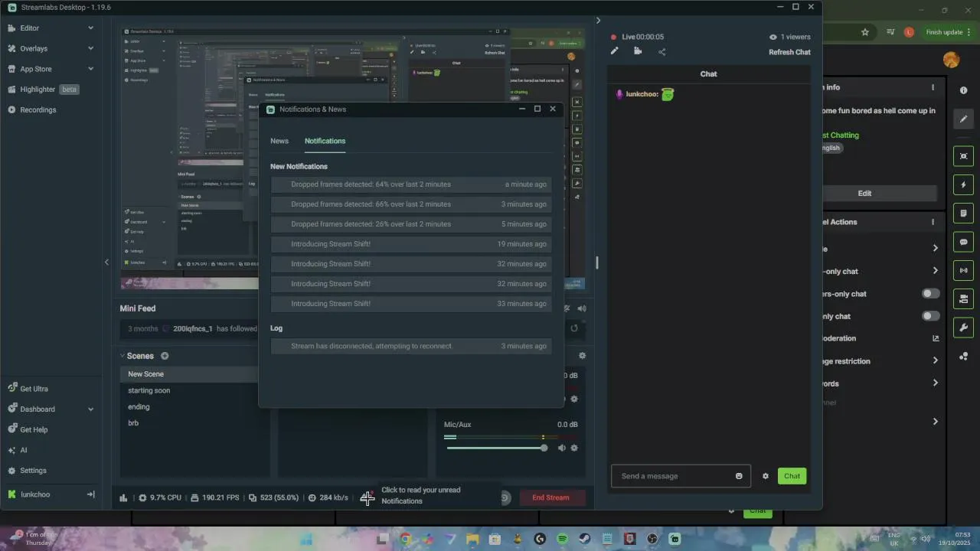Open the Dropped frames 26% notification
The height and width of the screenshot is (551, 980).
point(410,224)
